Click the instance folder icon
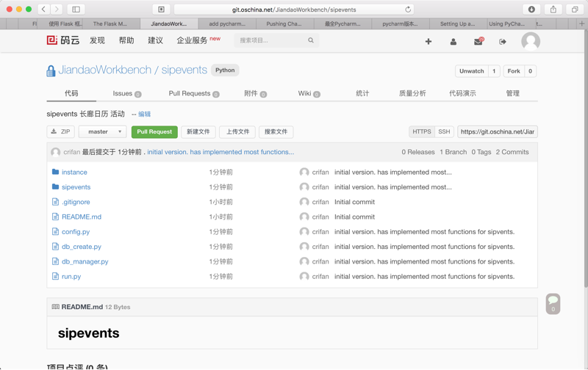 (x=56, y=172)
